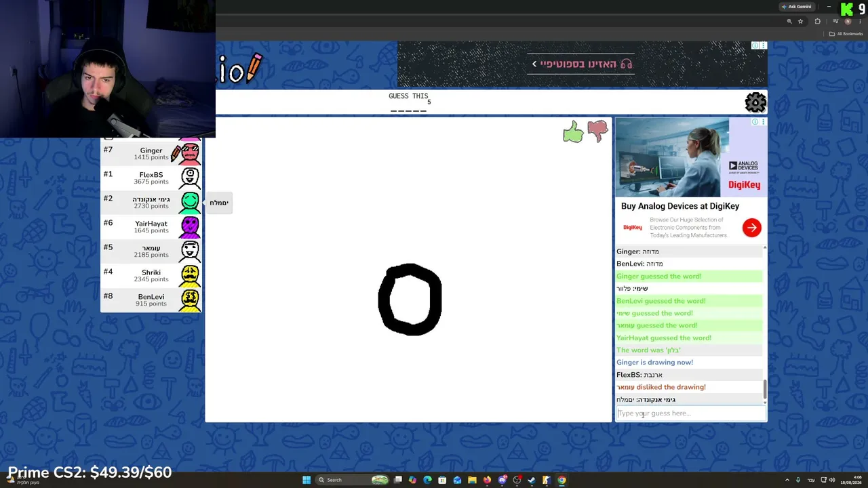Open info icon on the Spotify banner ad
Screen dimensions: 868x488
[x=755, y=45]
